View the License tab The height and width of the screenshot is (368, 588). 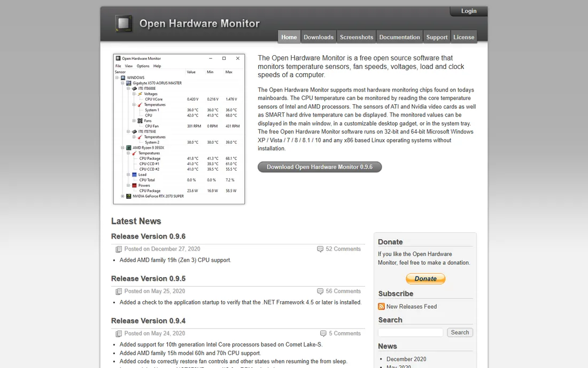pyautogui.click(x=464, y=37)
